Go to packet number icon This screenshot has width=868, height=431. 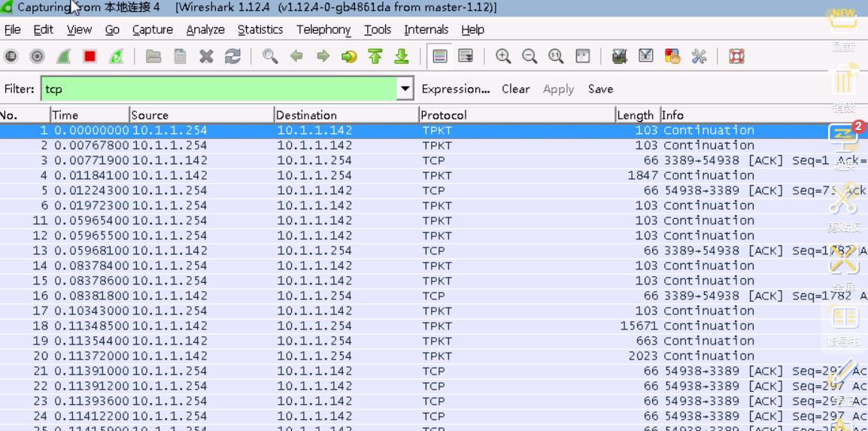coord(349,56)
